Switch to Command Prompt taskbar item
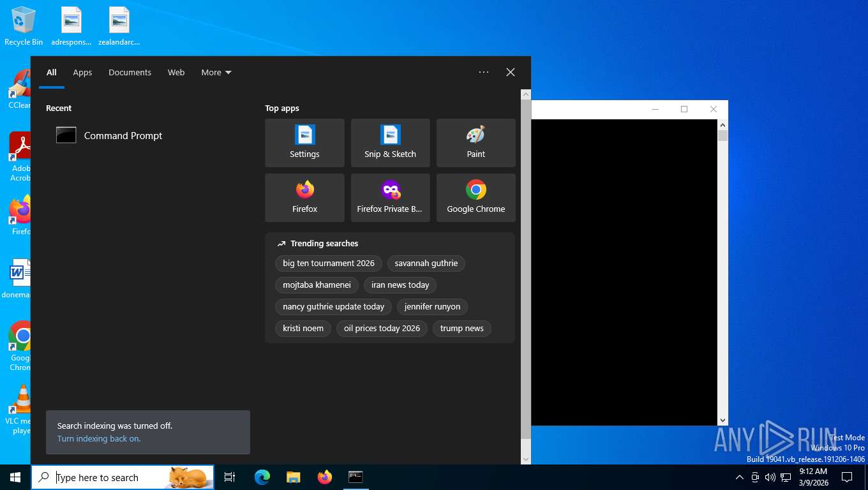The height and width of the screenshot is (490, 868). pos(355,477)
